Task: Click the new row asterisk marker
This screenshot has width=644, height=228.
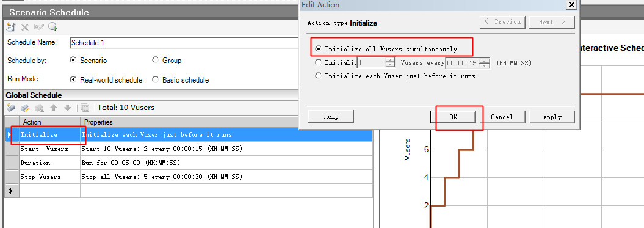Action: coord(12,191)
